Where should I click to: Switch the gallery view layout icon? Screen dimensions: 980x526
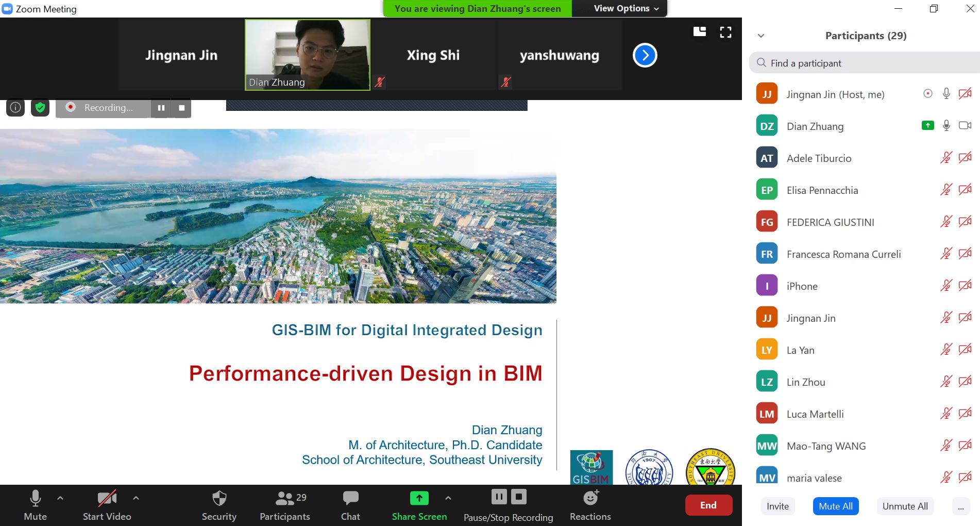[700, 32]
